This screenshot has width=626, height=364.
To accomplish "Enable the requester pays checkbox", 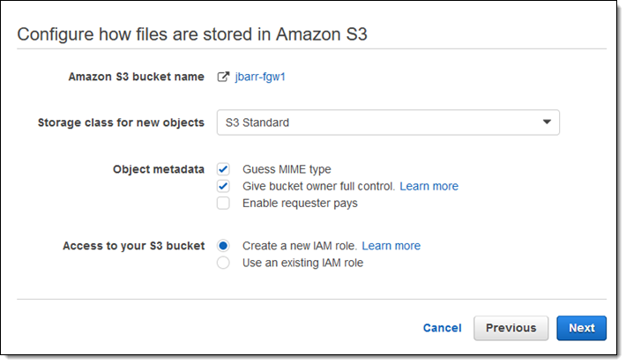I will click(224, 203).
